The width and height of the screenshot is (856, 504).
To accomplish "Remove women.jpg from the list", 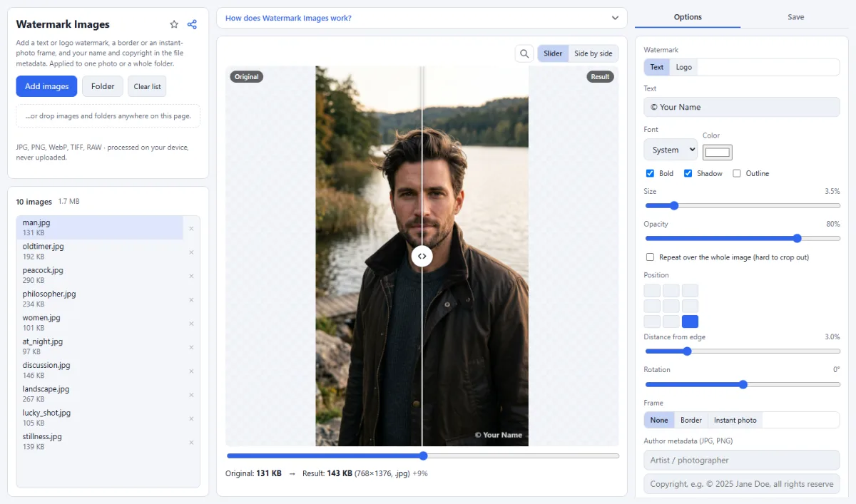I will (191, 324).
